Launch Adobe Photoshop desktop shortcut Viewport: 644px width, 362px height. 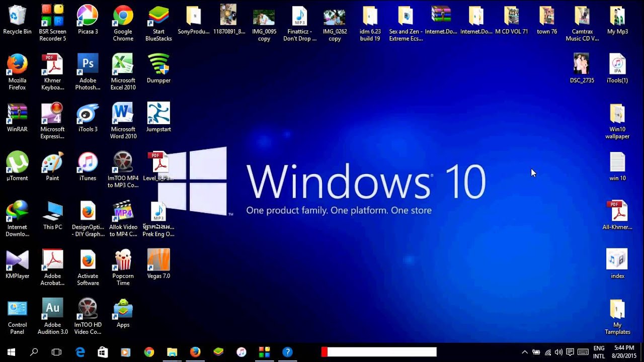88,71
